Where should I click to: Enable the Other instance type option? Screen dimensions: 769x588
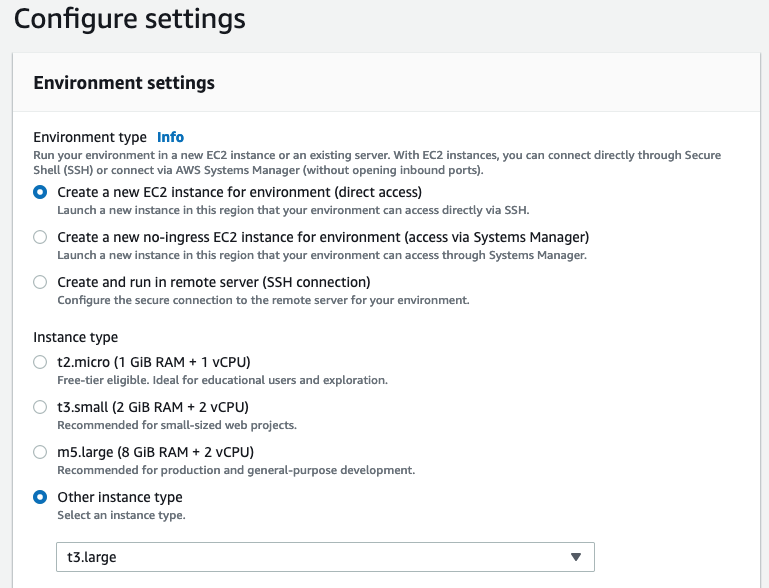tap(40, 497)
